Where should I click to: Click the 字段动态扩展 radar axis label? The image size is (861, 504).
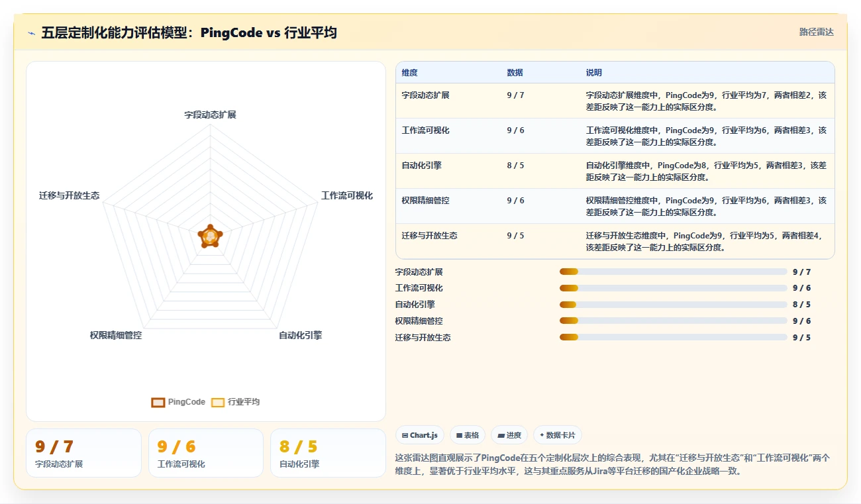coord(210,115)
